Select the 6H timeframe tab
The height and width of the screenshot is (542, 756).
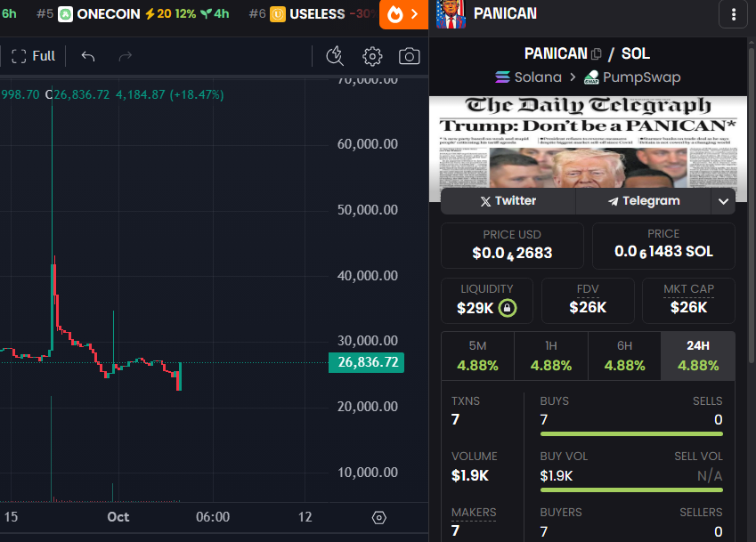[624, 356]
